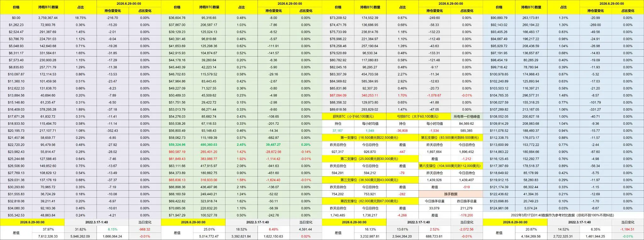Click the 2022年3月17日01:40 reference note
Viewport: 644px width, 240px height.
pyautogui.click(x=563, y=215)
